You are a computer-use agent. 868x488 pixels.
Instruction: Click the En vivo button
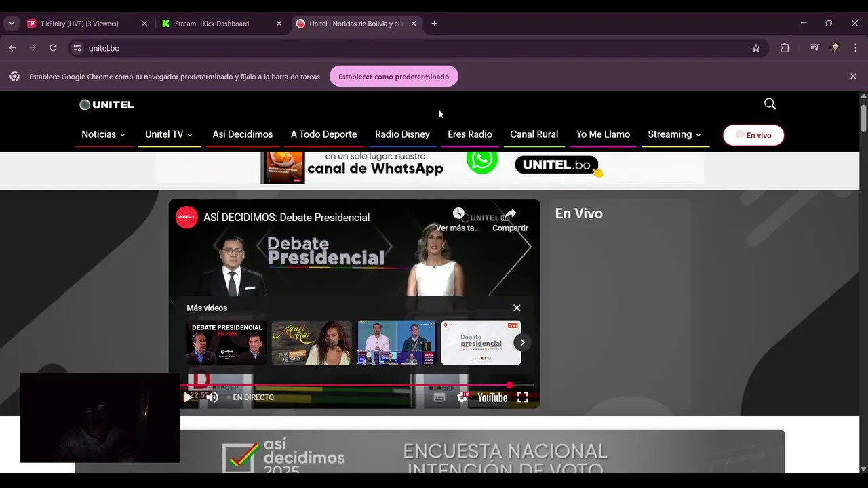753,135
